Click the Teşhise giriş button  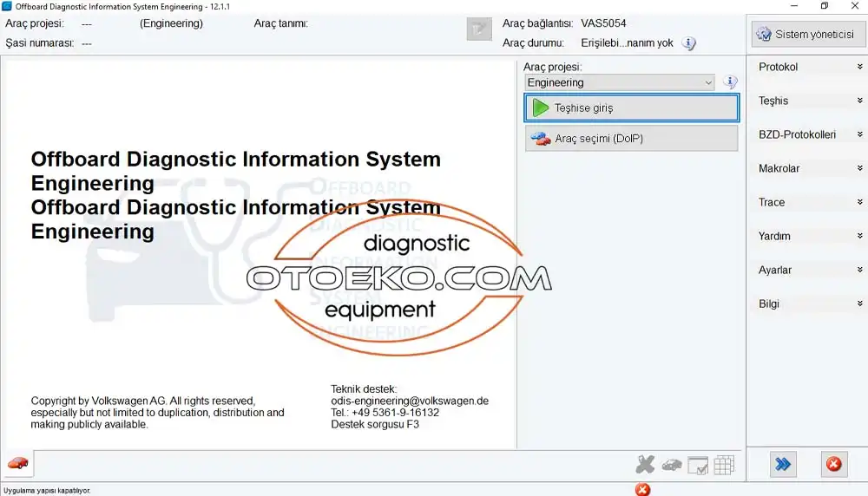[x=631, y=108]
